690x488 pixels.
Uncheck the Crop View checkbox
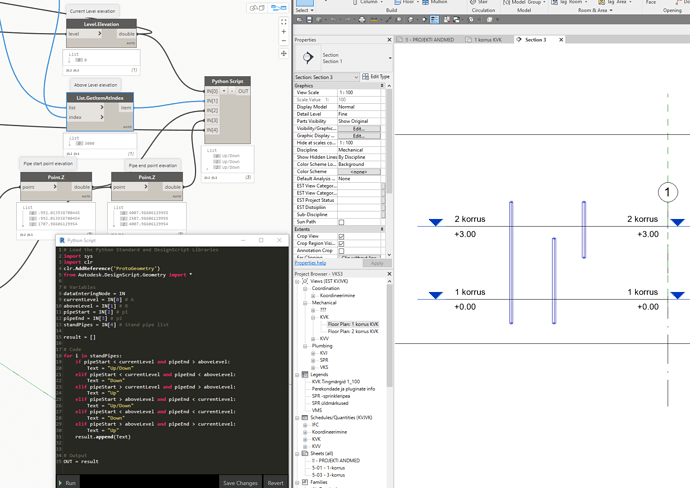pyautogui.click(x=341, y=236)
